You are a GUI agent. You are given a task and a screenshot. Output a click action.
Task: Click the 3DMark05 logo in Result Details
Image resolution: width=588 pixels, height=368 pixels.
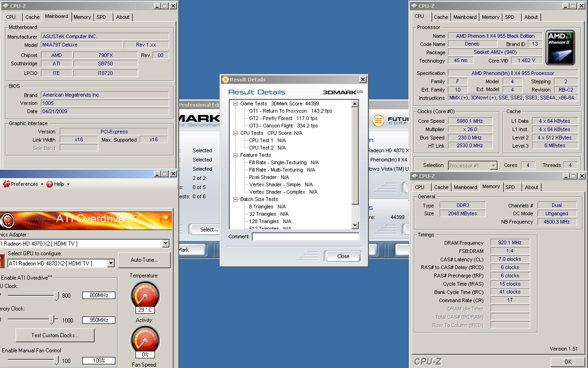coord(342,92)
